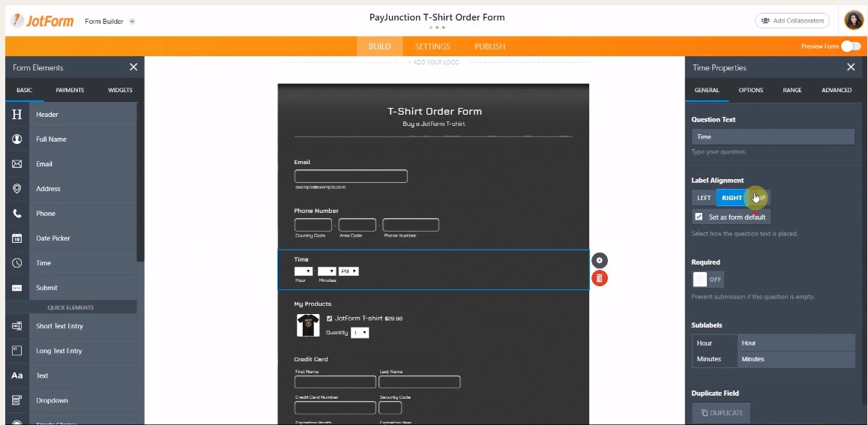Open the Quantity dropdown
868x425 pixels.
tap(360, 333)
